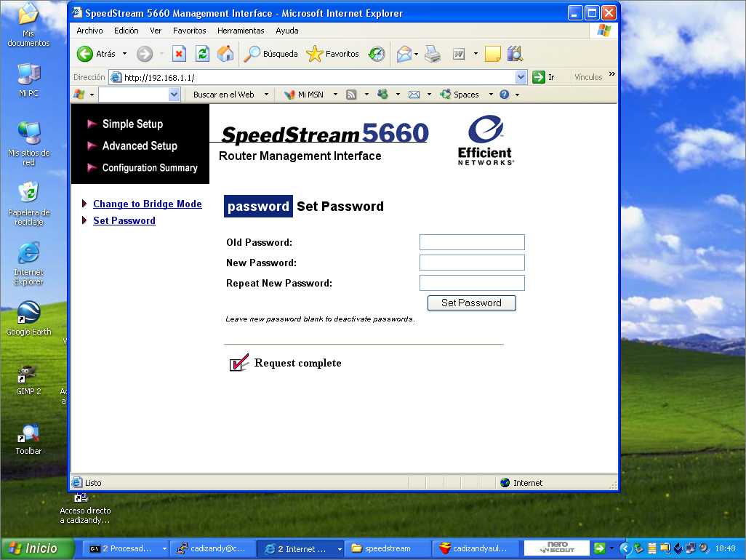Click the Set Password sidebar link
This screenshot has height=560, width=746.
point(124,220)
